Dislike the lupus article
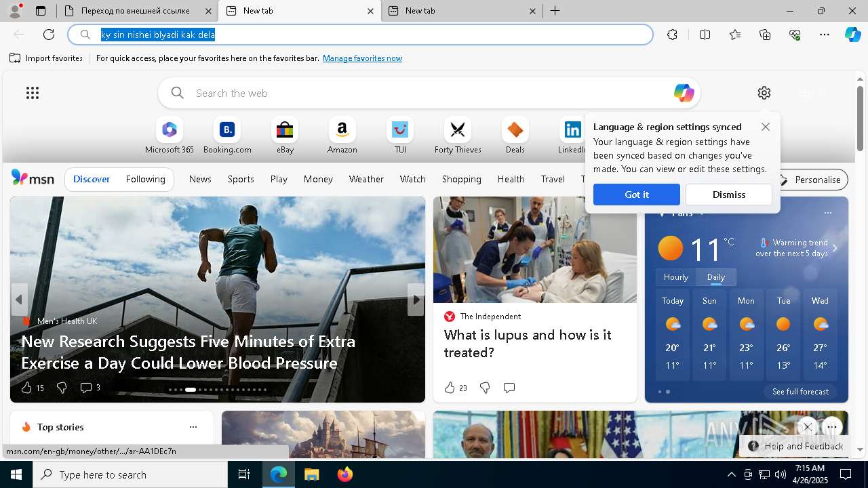 (485, 388)
